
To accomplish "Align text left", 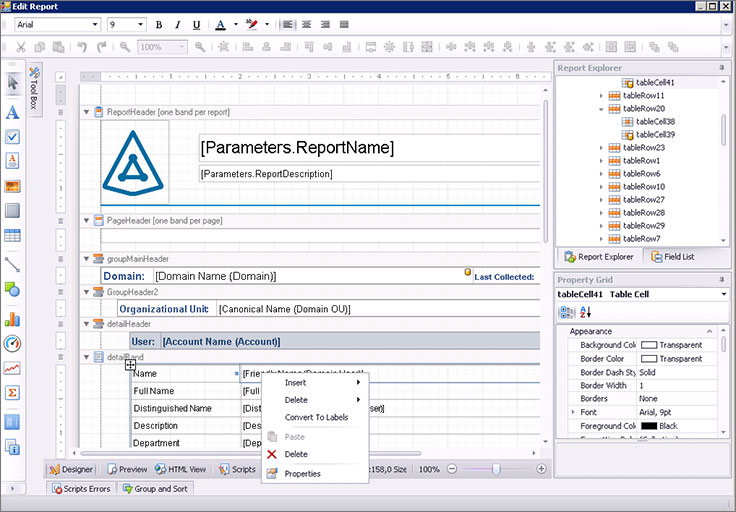I will click(288, 24).
